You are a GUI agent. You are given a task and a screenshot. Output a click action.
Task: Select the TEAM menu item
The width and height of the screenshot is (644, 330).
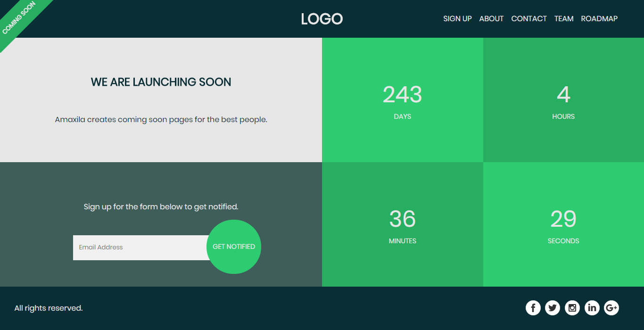(564, 18)
